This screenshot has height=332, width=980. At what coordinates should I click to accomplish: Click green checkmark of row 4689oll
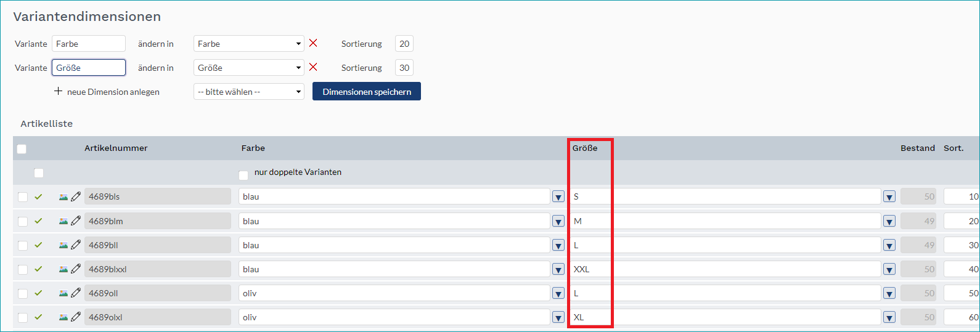coord(38,293)
